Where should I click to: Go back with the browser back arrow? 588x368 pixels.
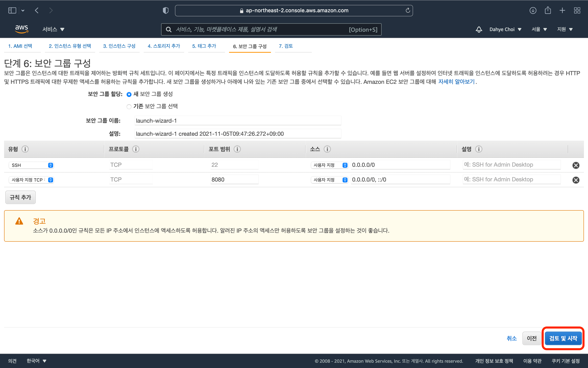click(37, 10)
